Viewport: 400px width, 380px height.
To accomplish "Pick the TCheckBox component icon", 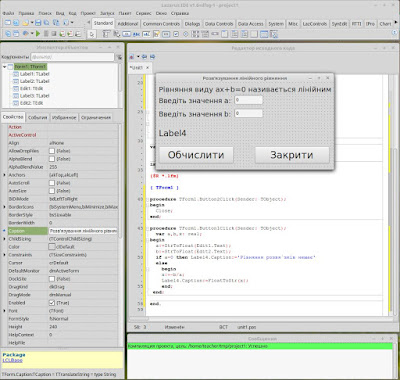I will pos(176,34).
